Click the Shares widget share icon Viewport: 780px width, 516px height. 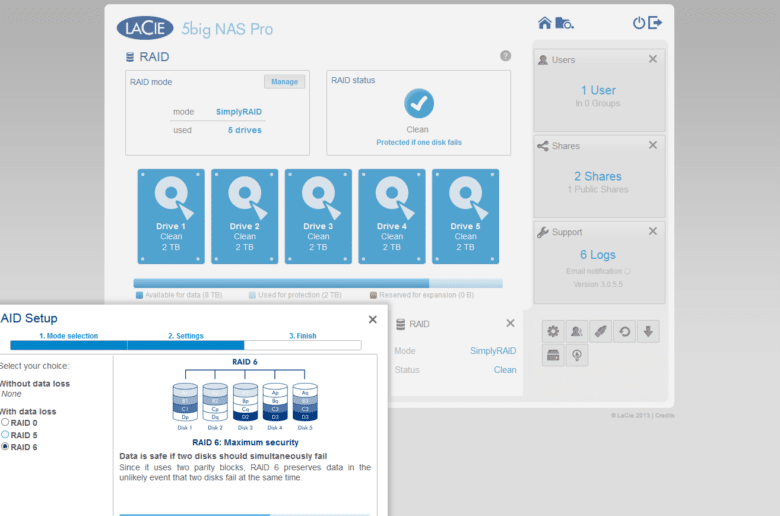(543, 146)
